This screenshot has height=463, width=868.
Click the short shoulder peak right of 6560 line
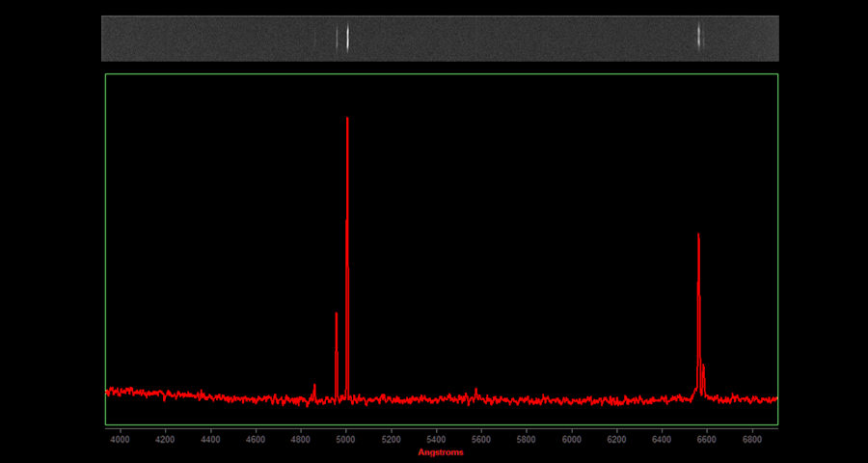click(704, 368)
